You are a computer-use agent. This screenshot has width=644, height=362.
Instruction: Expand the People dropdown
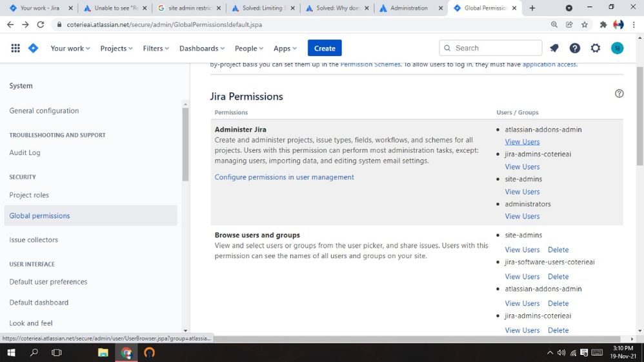[249, 48]
